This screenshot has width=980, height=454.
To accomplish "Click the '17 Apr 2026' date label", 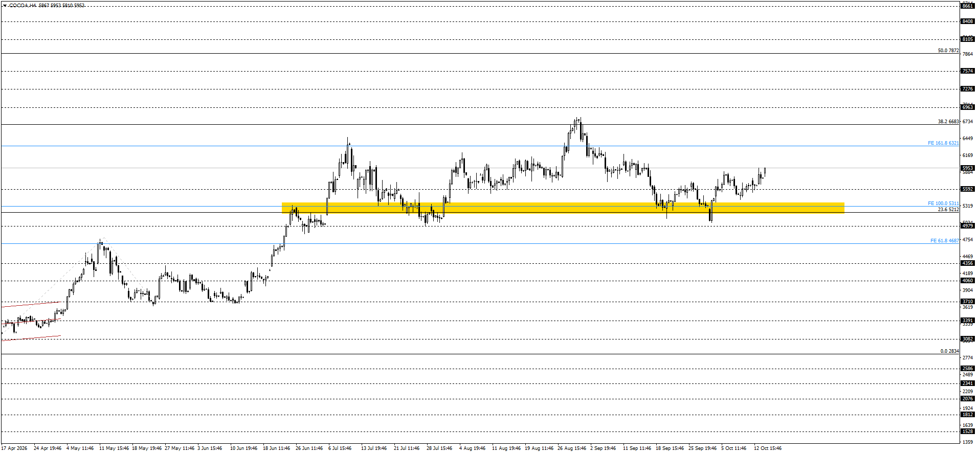I will pyautogui.click(x=14, y=448).
